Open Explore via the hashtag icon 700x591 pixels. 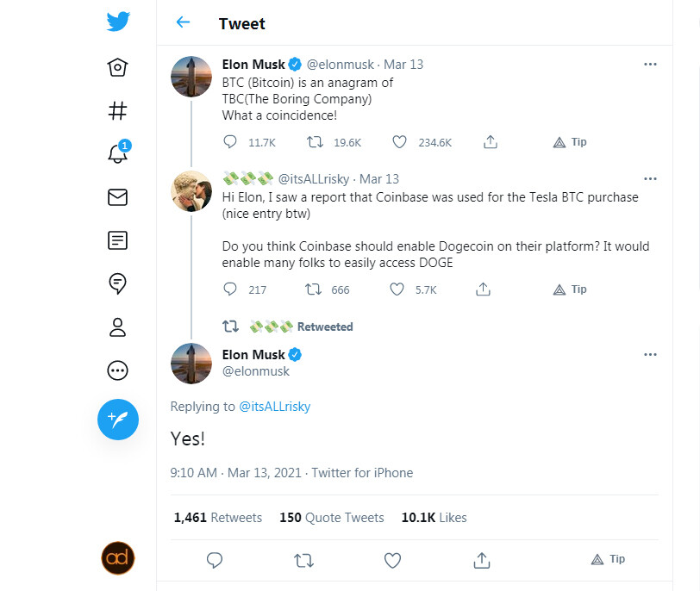(x=117, y=110)
